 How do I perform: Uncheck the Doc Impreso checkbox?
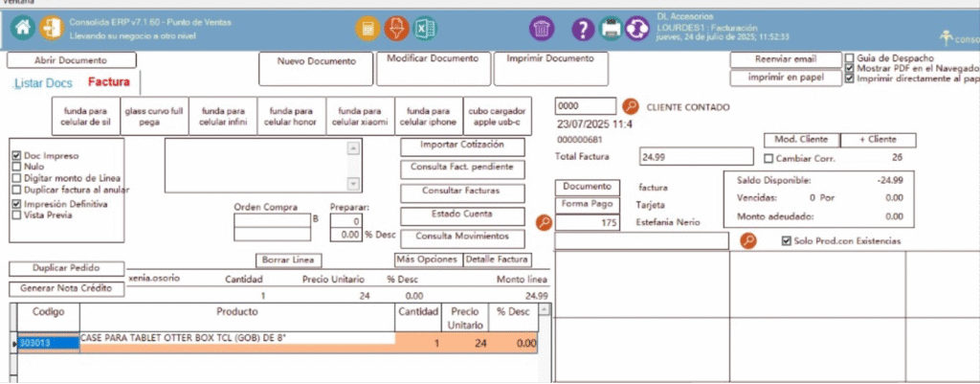(x=16, y=155)
